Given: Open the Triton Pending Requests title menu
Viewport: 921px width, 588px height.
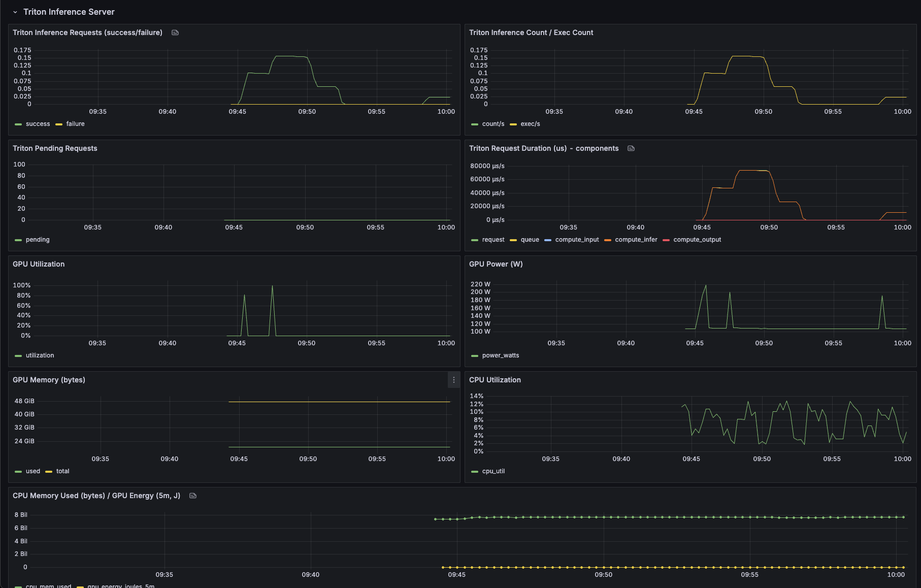Looking at the screenshot, I should coord(55,148).
